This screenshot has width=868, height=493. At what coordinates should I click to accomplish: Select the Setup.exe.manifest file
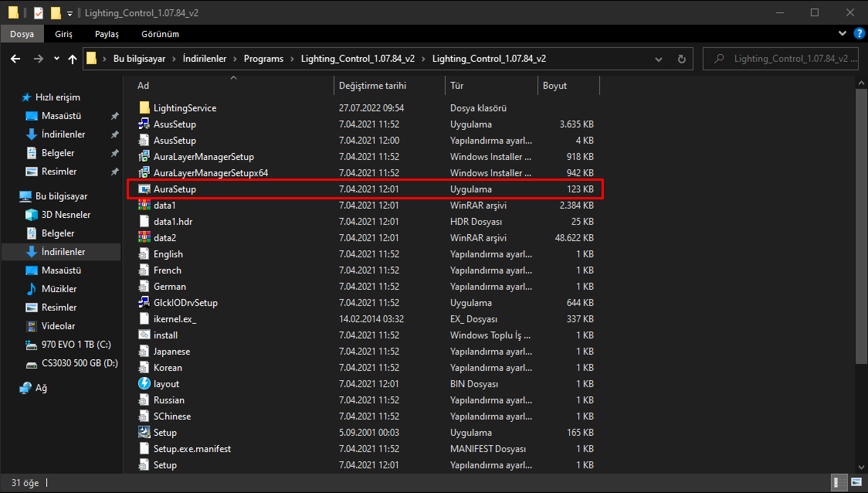coord(192,449)
